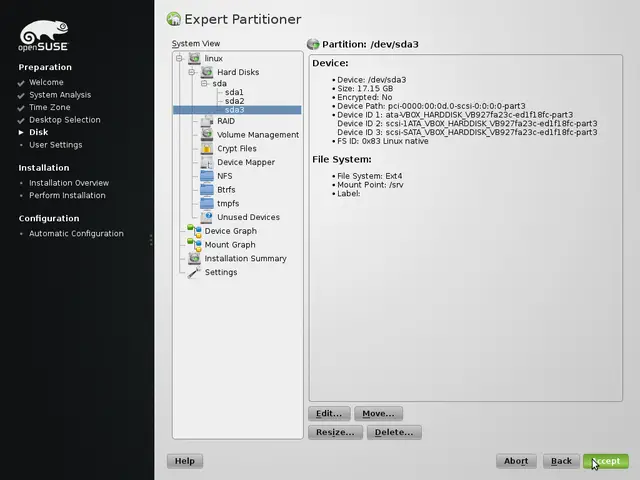Click the Expert Partitioner title icon
The height and width of the screenshot is (480, 640).
click(173, 19)
